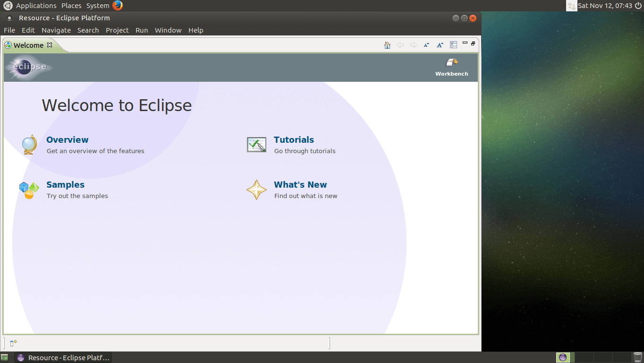Open the System menu in top panel
644x363 pixels.
(98, 6)
